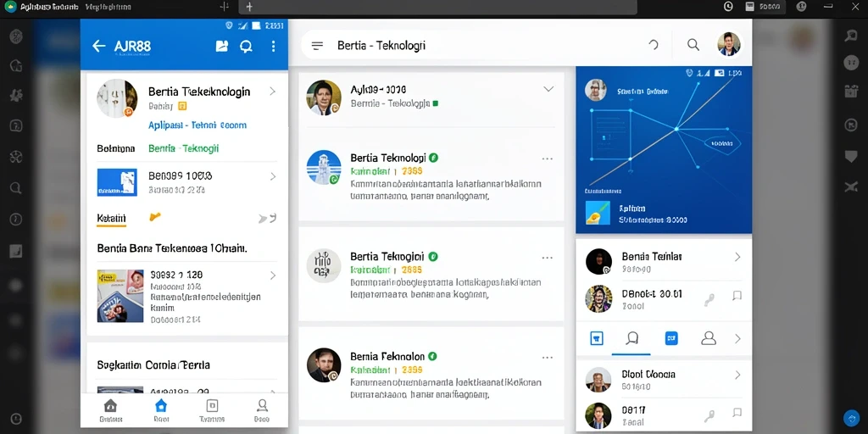Screen dimensions: 868x434
Task: Select the person tab in the right panel
Action: (709, 338)
